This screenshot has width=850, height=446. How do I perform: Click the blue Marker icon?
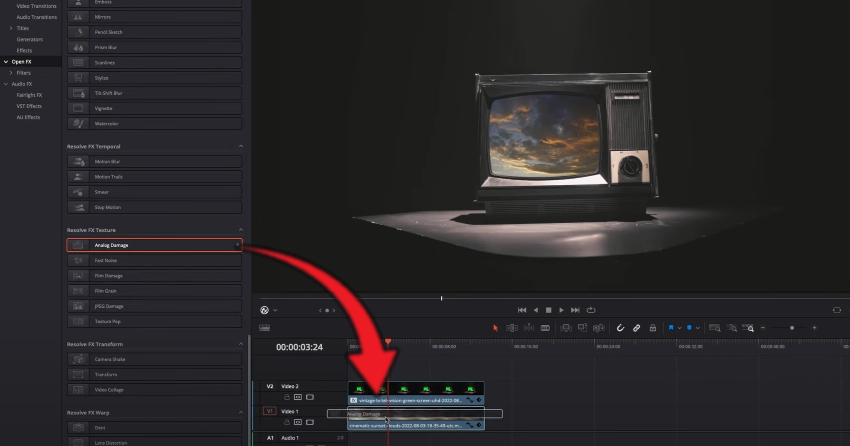pyautogui.click(x=690, y=328)
